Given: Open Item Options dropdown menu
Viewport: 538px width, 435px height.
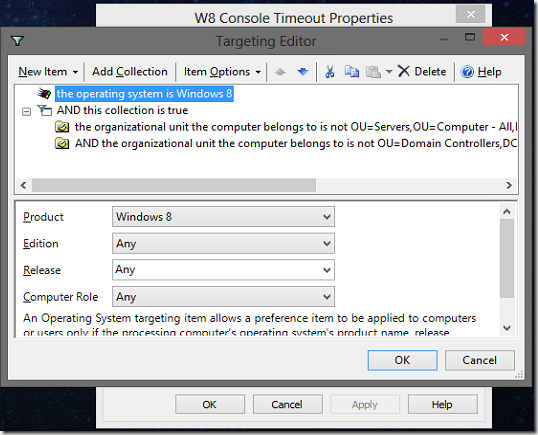Looking at the screenshot, I should [222, 72].
